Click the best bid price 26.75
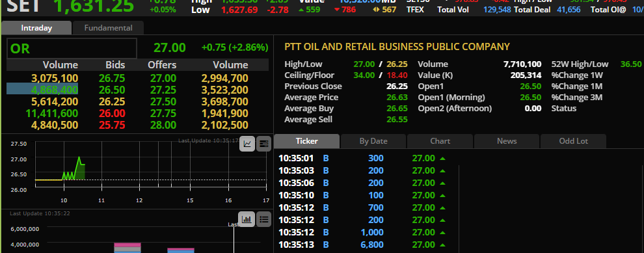 [x=112, y=78]
